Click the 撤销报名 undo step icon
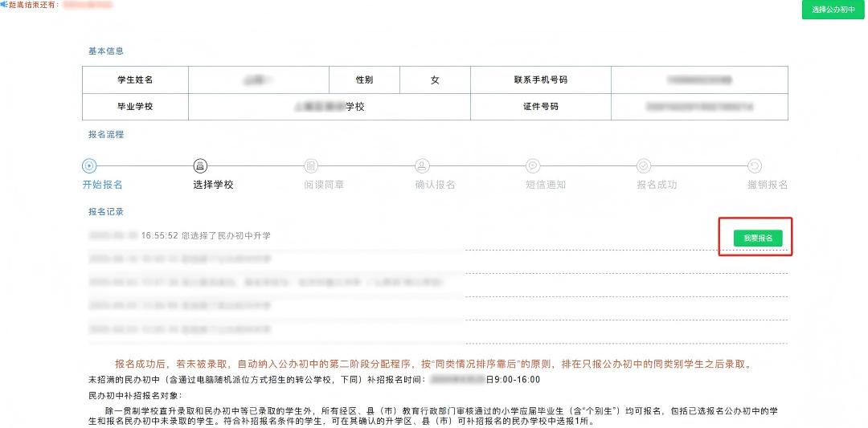 tap(755, 165)
